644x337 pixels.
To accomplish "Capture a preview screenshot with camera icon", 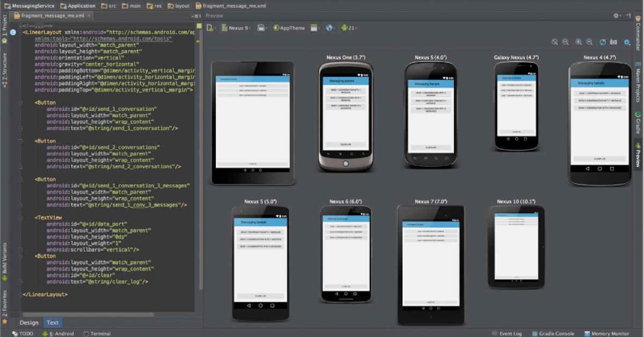I will (x=613, y=42).
